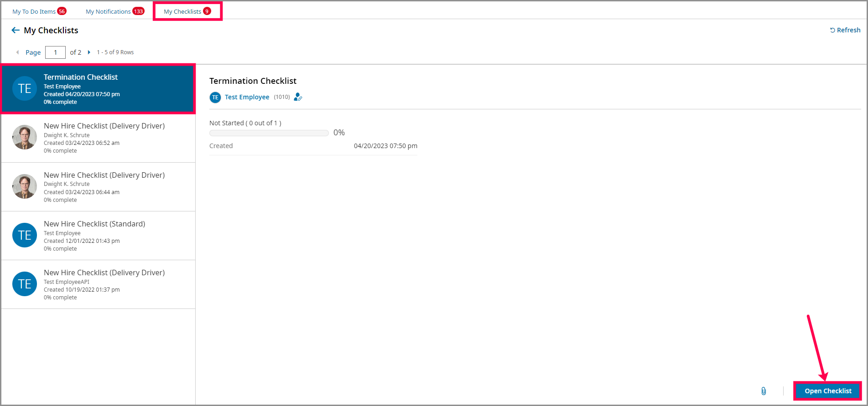Click 'Not Started ( 0 out of 1 )' text
Screen dimensions: 868x406
click(x=245, y=123)
